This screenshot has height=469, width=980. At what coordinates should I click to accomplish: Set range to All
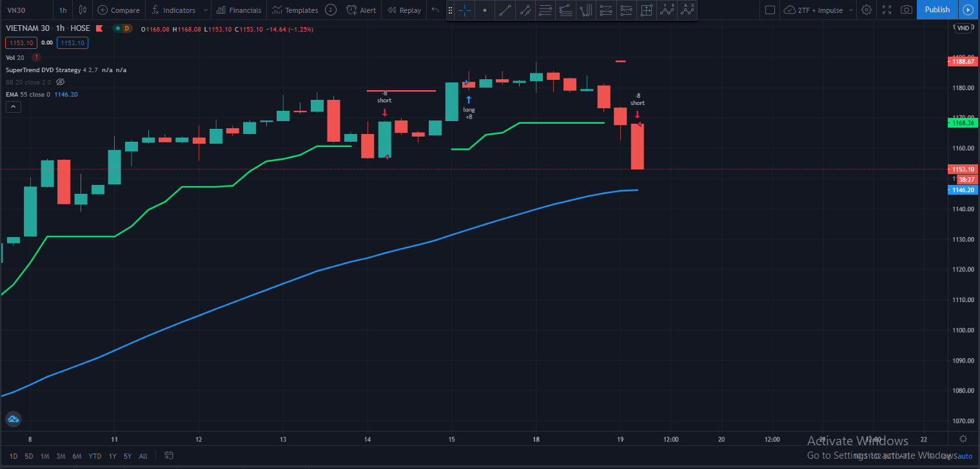point(143,456)
